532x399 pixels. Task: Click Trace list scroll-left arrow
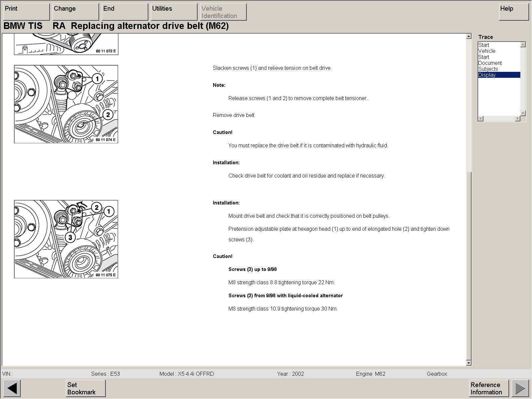481,119
